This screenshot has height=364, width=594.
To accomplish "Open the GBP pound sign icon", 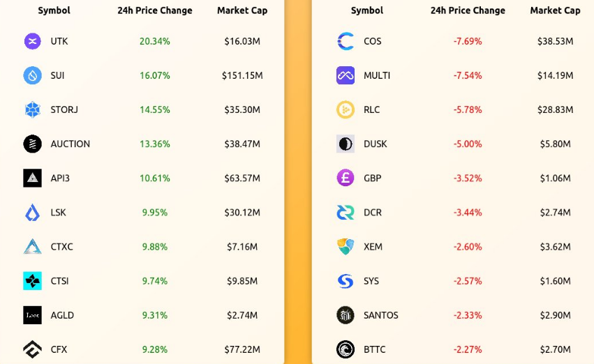I will coord(346,179).
